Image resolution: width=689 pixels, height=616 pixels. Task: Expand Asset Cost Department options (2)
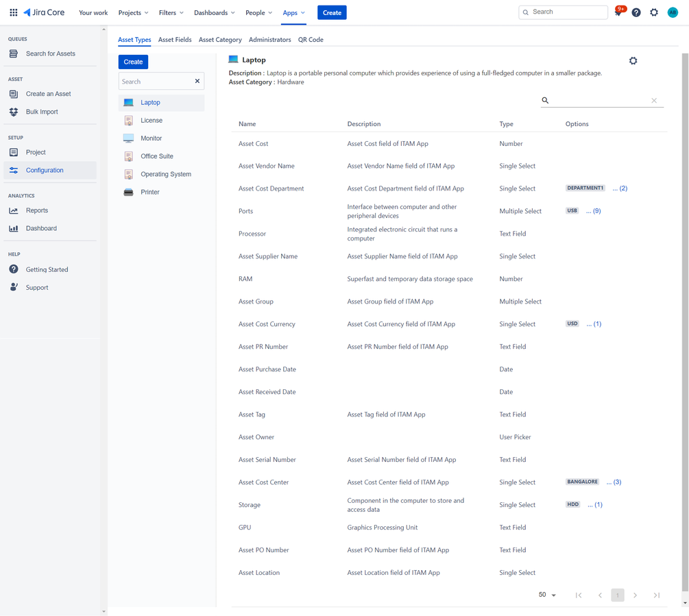[620, 188]
